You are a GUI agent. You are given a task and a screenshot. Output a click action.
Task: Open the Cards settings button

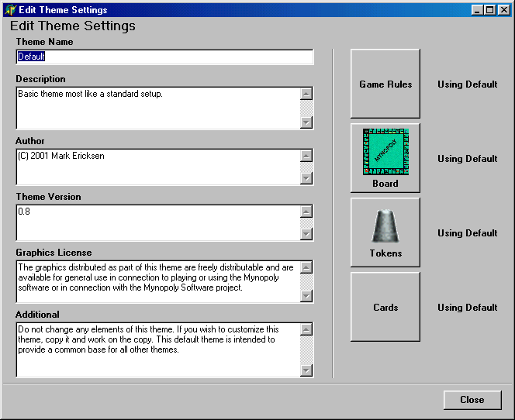coord(385,307)
